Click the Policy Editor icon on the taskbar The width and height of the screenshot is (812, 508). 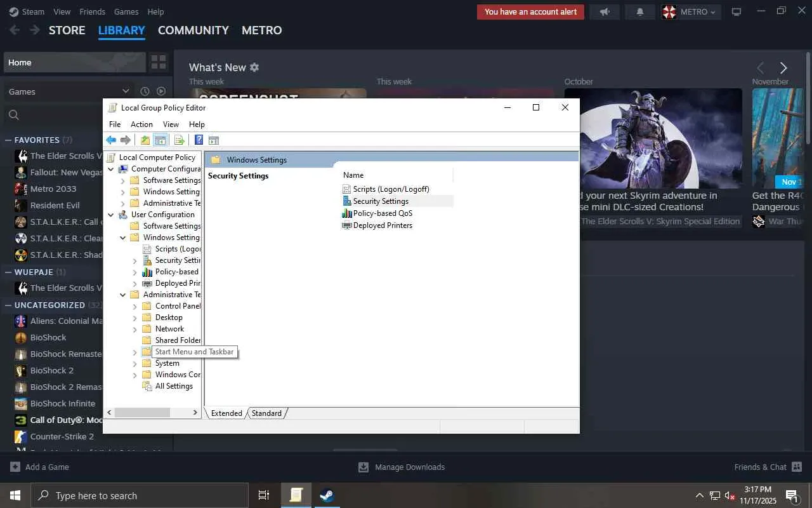(x=296, y=495)
